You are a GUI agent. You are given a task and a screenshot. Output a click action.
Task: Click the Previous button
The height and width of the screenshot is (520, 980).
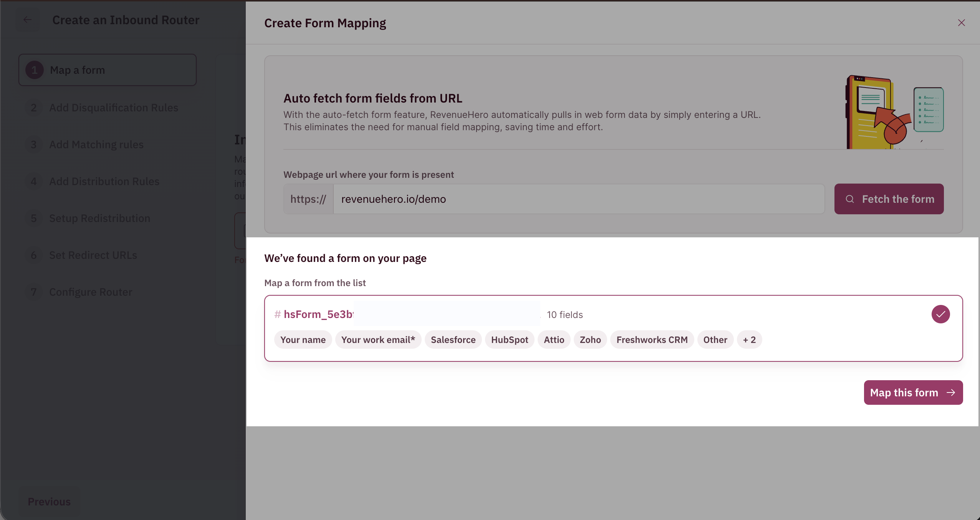point(49,502)
